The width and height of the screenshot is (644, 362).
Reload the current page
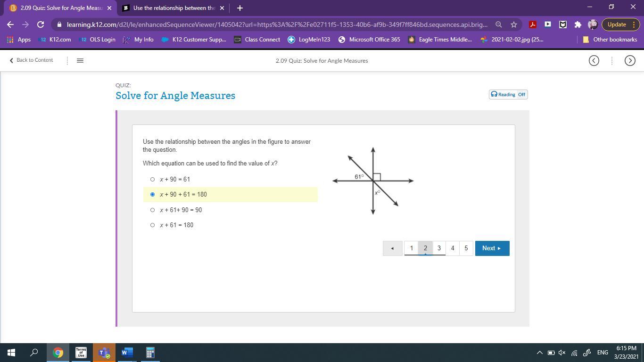(41, 25)
